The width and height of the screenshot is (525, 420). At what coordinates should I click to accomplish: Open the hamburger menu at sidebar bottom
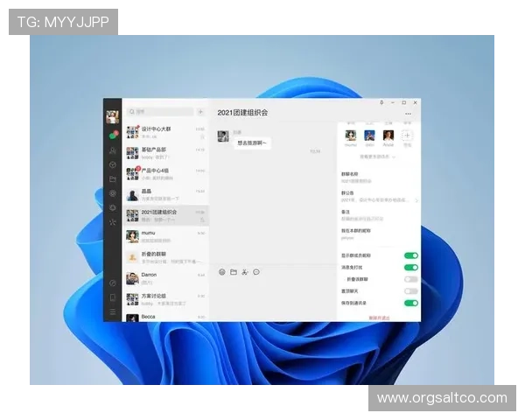click(x=112, y=312)
